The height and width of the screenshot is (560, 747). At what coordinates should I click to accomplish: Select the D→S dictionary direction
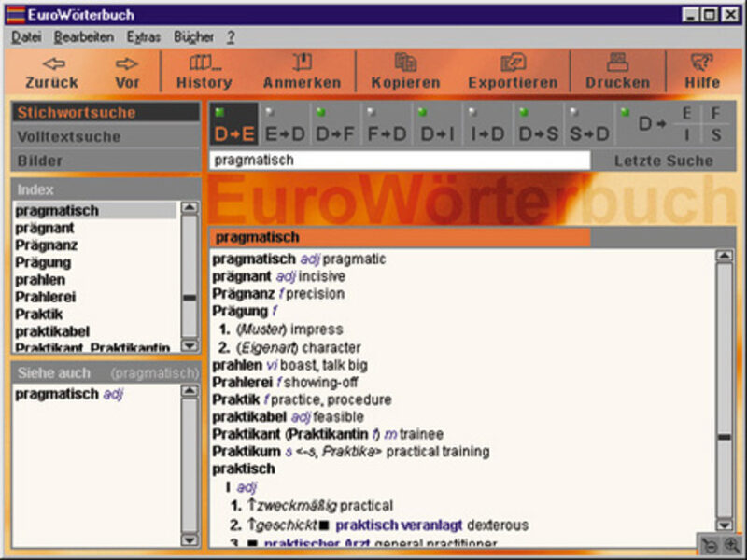[x=539, y=124]
